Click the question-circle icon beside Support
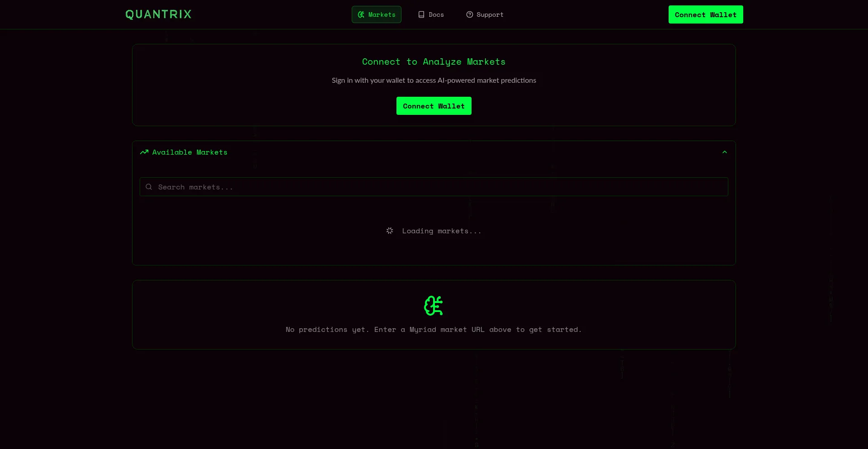This screenshot has width=868, height=449. [x=470, y=14]
